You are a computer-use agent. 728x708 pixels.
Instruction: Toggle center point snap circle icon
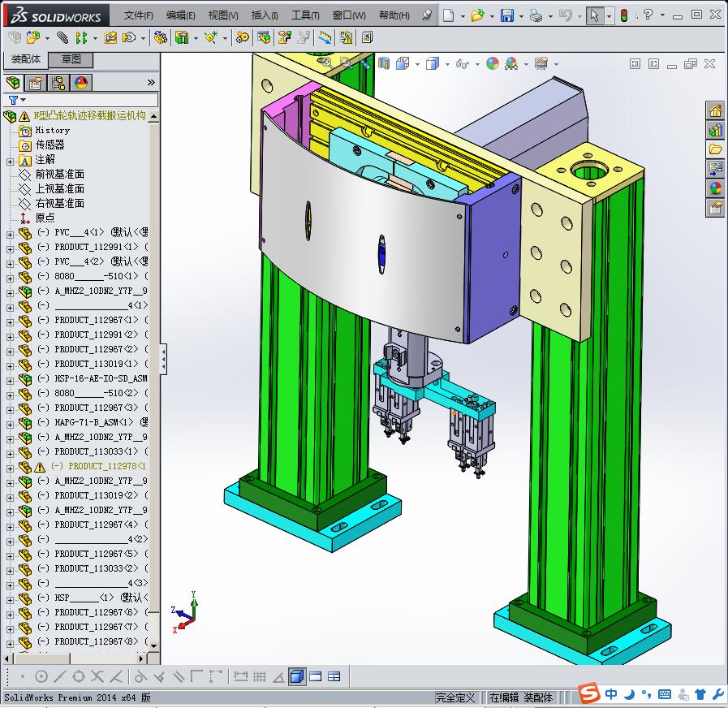[41, 676]
